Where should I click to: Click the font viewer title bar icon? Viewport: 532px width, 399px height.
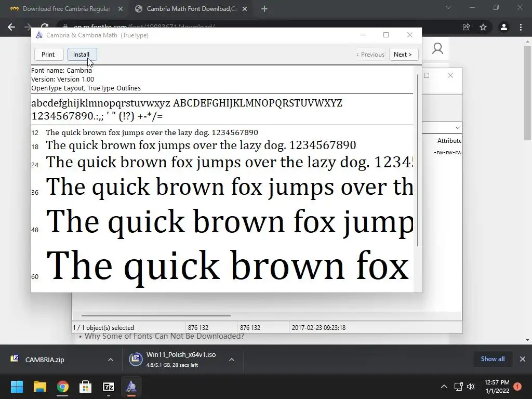pos(39,35)
